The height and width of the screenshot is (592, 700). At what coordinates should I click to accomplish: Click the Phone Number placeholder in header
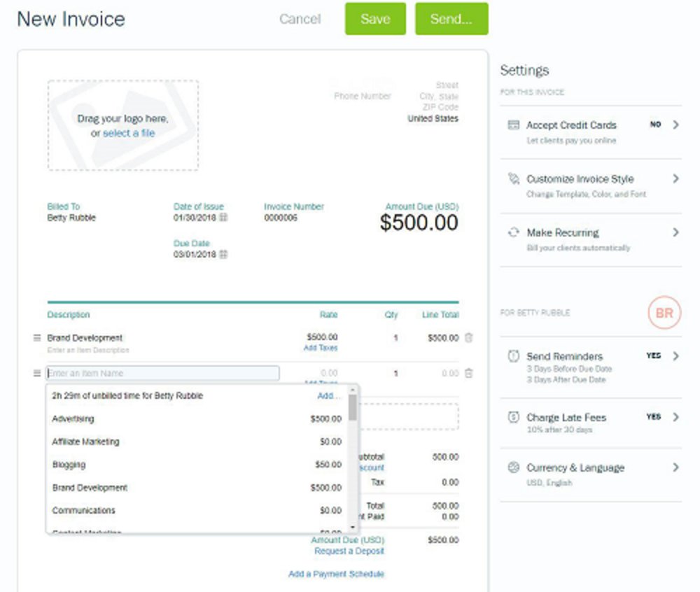(x=363, y=96)
